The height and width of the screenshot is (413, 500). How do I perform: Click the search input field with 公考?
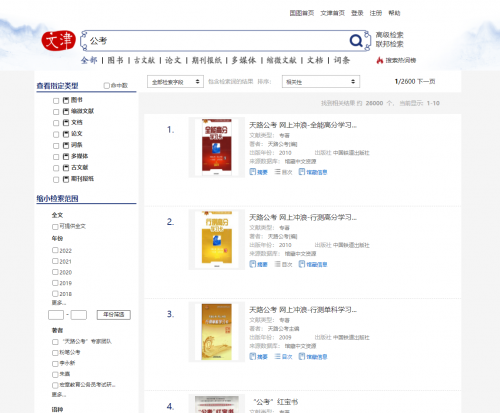click(x=217, y=41)
